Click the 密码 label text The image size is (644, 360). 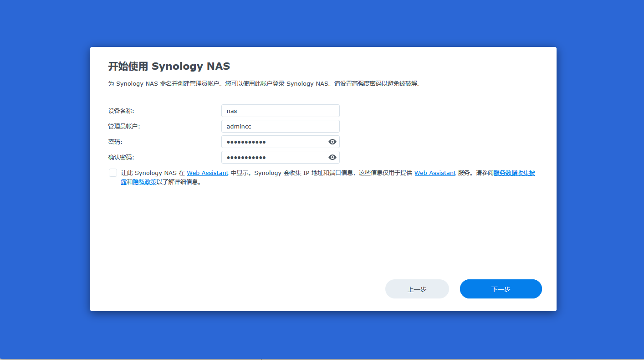click(x=115, y=142)
